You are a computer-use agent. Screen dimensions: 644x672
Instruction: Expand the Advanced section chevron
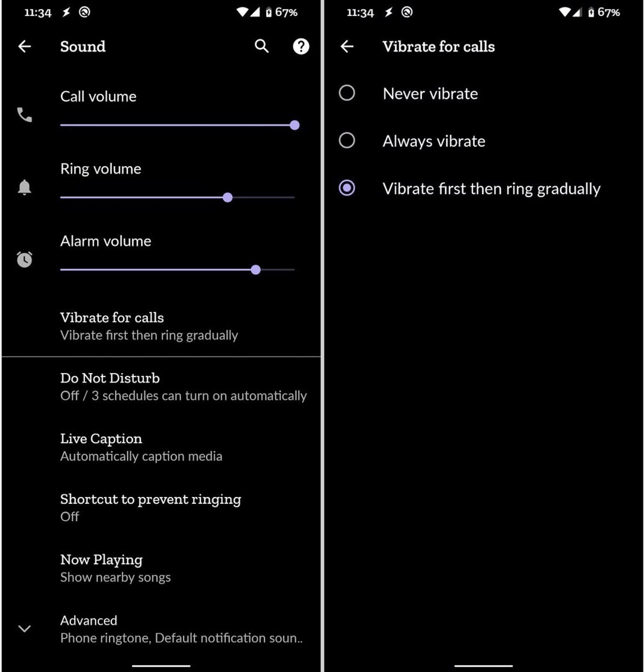pyautogui.click(x=25, y=628)
